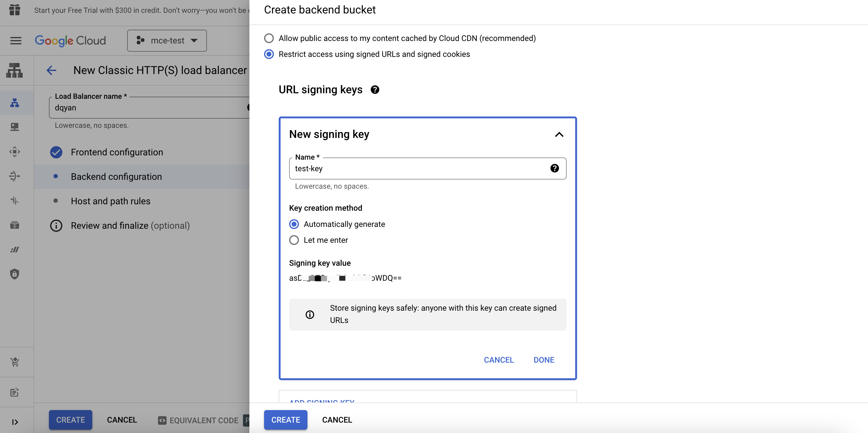The height and width of the screenshot is (433, 868).
Task: Click Backend configuration menu item
Action: 116,176
